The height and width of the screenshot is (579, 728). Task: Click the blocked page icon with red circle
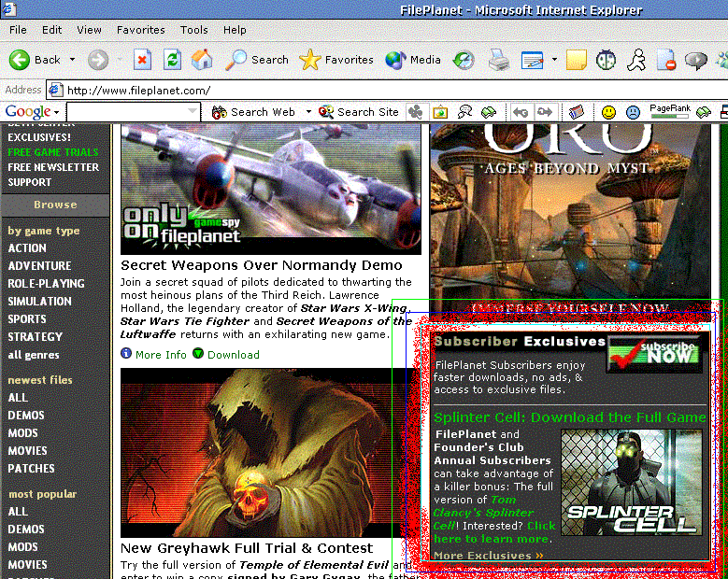[666, 61]
